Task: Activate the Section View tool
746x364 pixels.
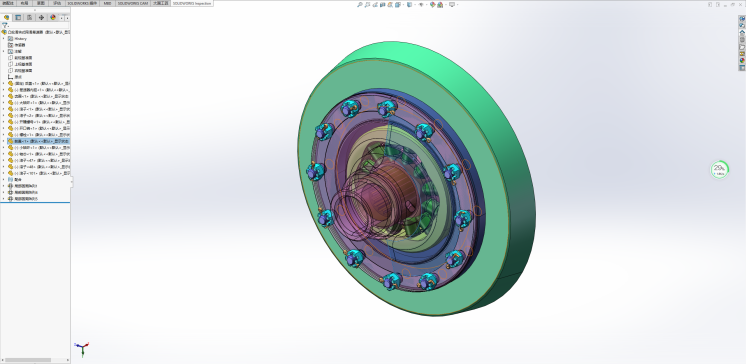Action: (x=383, y=5)
